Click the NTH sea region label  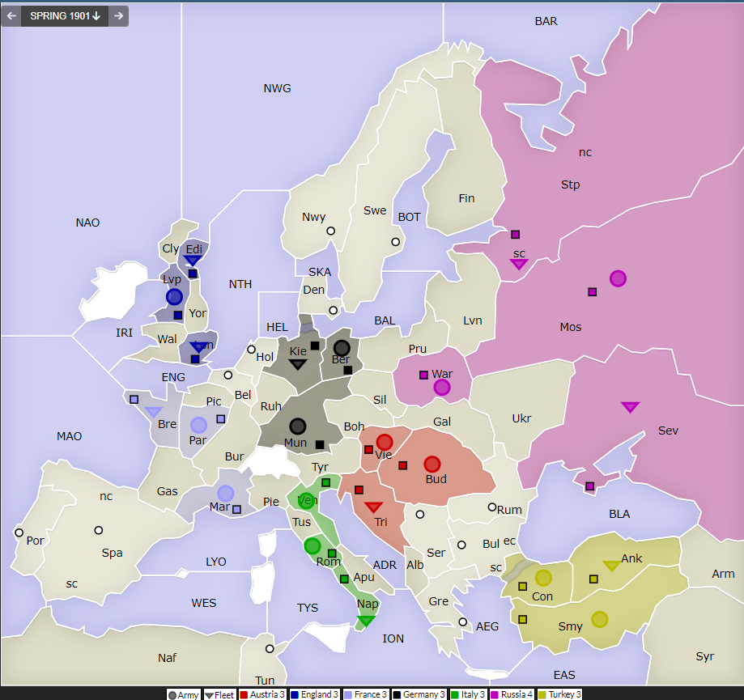point(240,284)
